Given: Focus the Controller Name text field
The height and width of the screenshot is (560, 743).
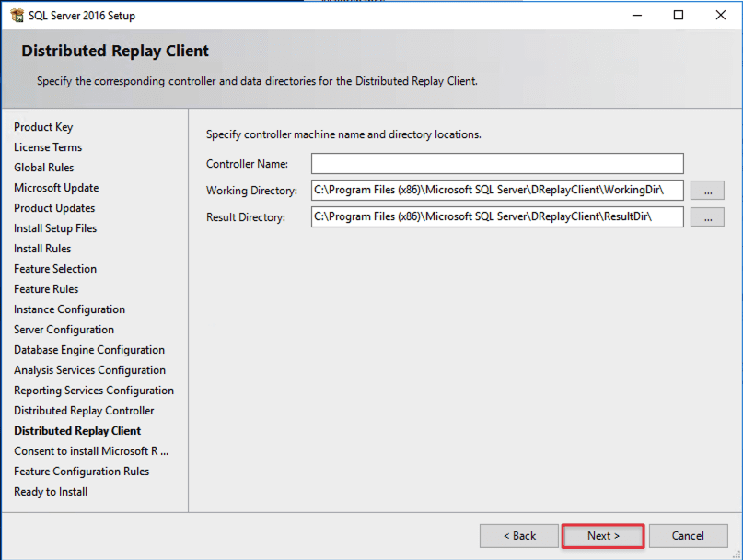Looking at the screenshot, I should pyautogui.click(x=497, y=164).
